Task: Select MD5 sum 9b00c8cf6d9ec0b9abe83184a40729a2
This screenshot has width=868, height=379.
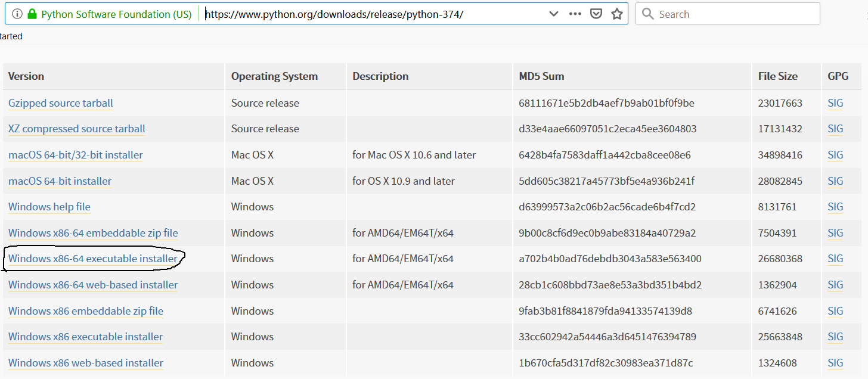Action: pos(607,233)
